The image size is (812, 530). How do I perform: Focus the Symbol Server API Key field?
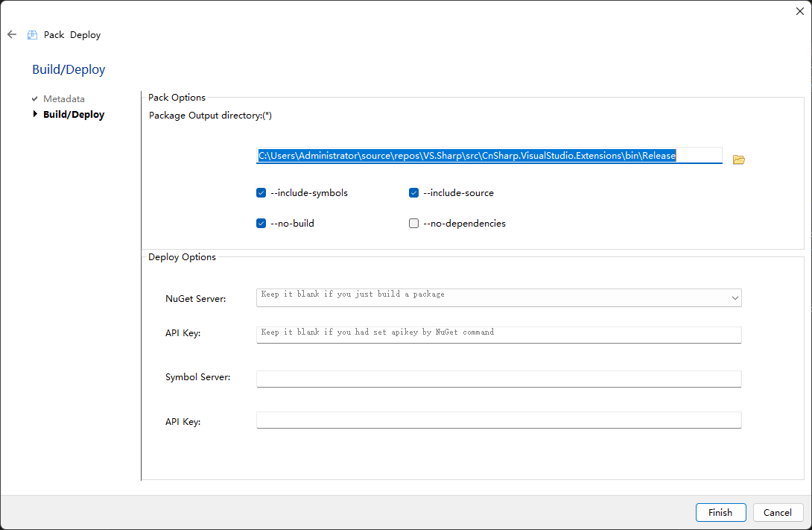click(x=498, y=420)
